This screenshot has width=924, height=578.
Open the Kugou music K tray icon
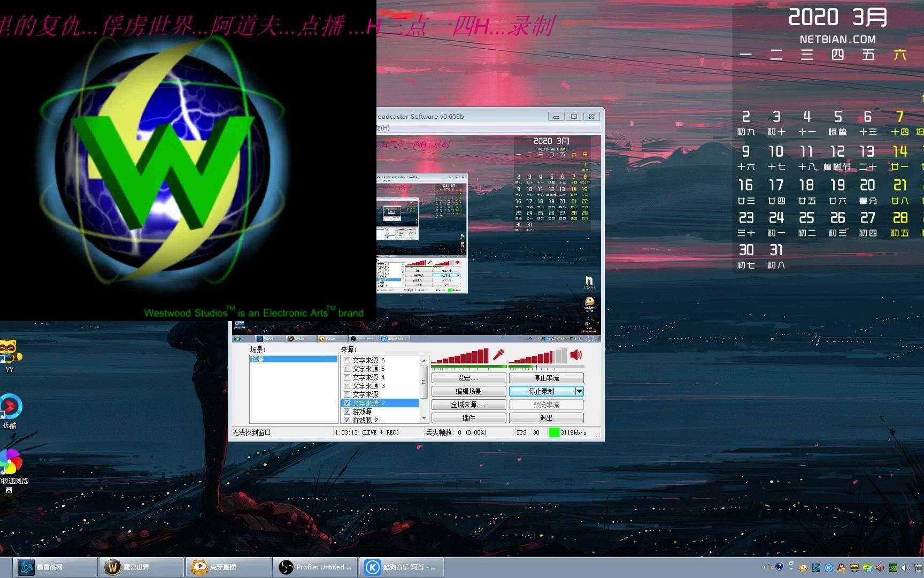829,568
